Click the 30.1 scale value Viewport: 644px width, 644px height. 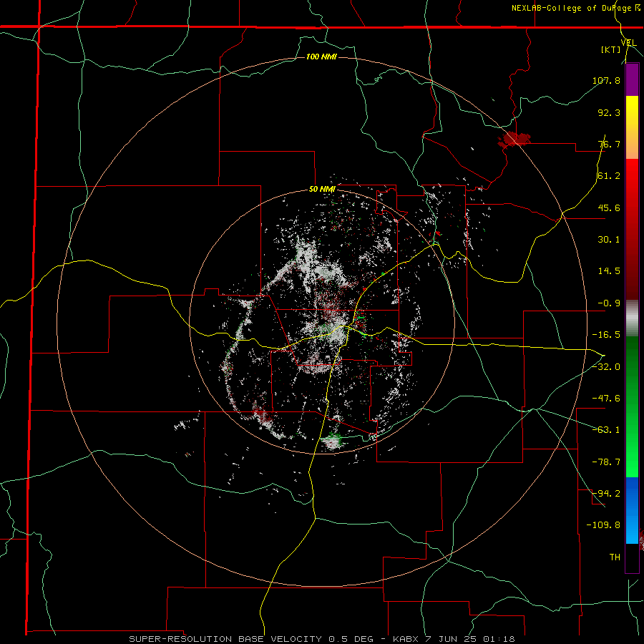(x=609, y=240)
